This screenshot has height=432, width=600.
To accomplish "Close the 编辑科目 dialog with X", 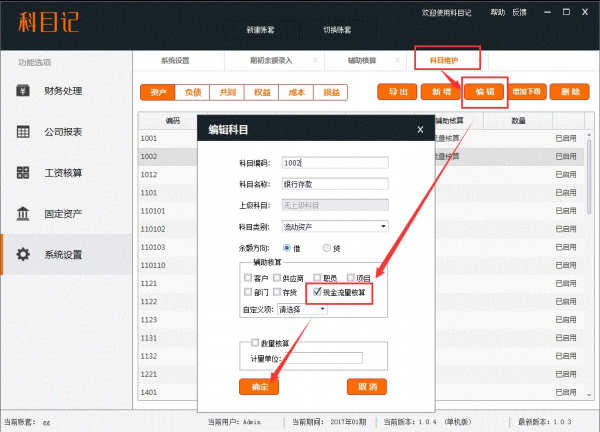I will [420, 130].
